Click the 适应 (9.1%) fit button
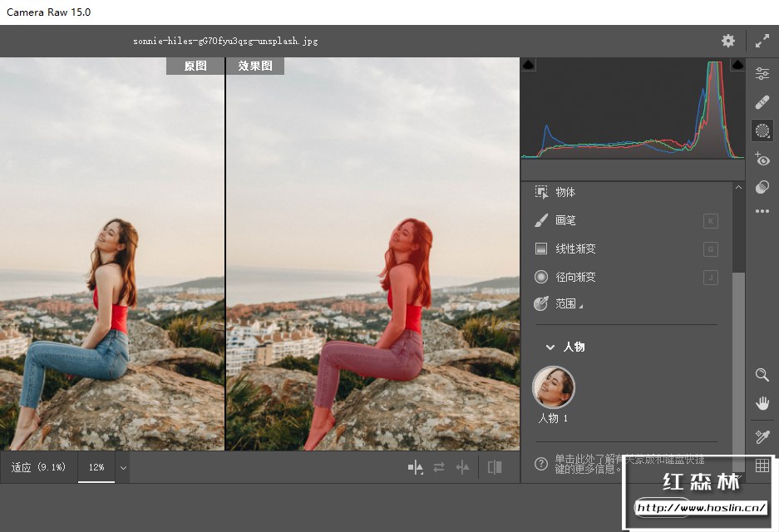 pos(38,468)
